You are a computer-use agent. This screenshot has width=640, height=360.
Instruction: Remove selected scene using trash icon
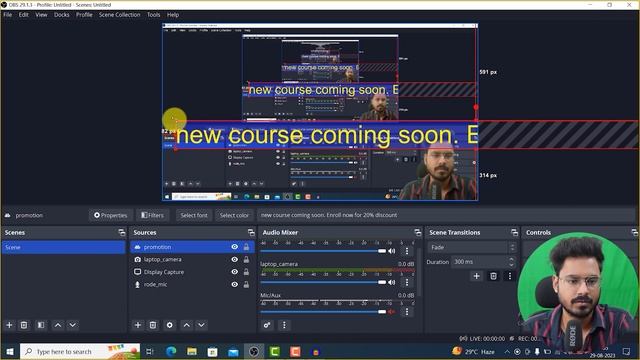tap(24, 325)
